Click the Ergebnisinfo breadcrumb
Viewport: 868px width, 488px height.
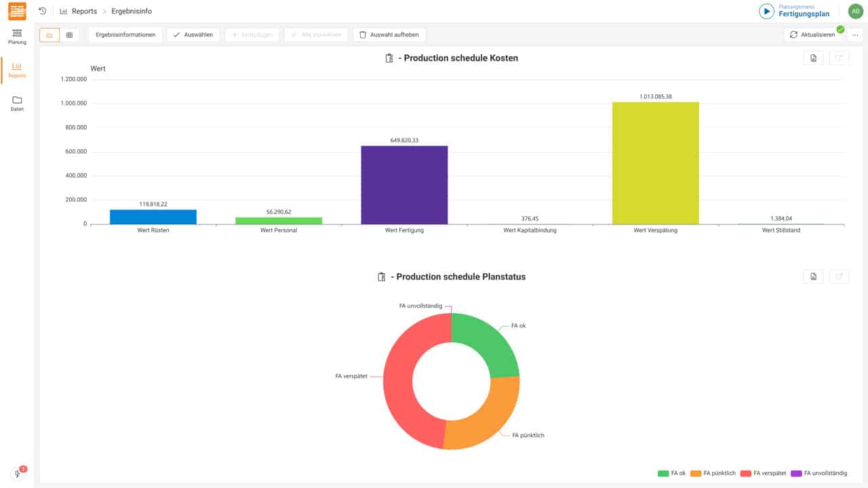pos(132,12)
